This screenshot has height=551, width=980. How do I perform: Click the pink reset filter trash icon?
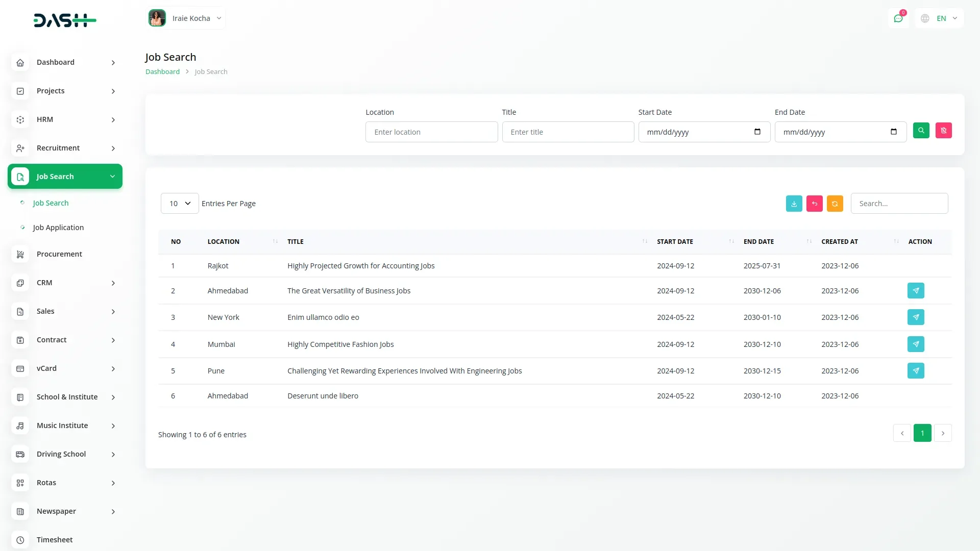[x=943, y=131]
